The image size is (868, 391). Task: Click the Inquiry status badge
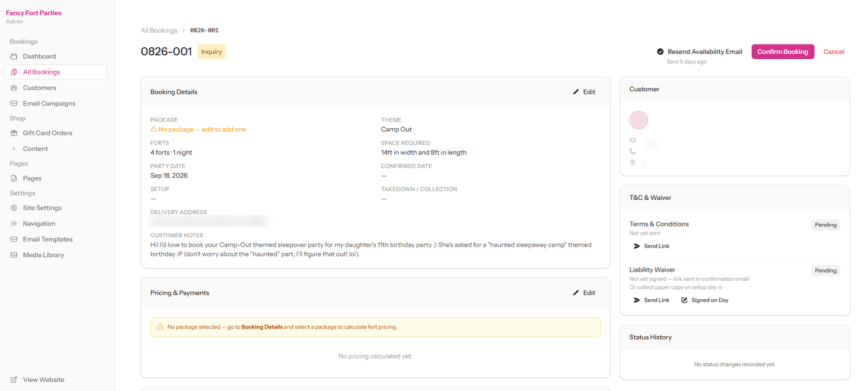pyautogui.click(x=212, y=52)
